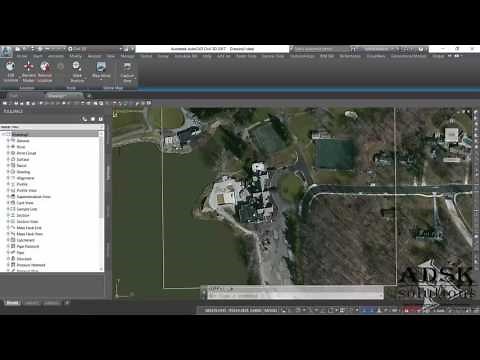Select 'Mass Haul View' in the tree
Image resolution: width=480 pixels, height=360 pixels.
coord(30,234)
